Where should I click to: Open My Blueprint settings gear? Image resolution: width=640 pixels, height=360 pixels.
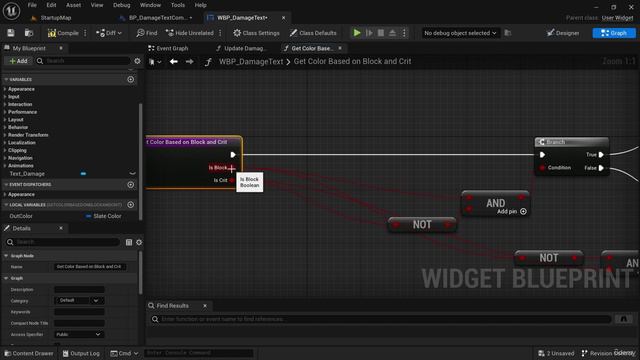(x=138, y=61)
